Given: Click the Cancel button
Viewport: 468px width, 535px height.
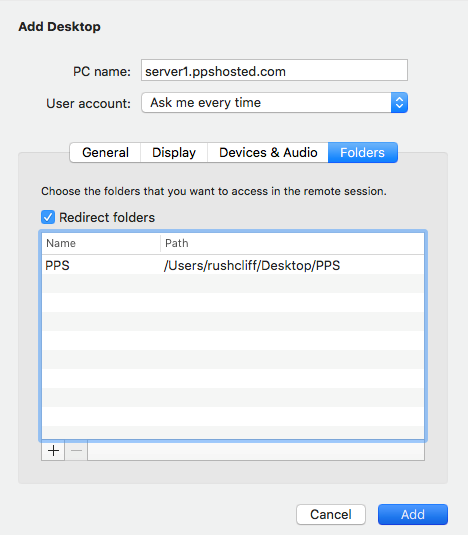Looking at the screenshot, I should point(331,514).
